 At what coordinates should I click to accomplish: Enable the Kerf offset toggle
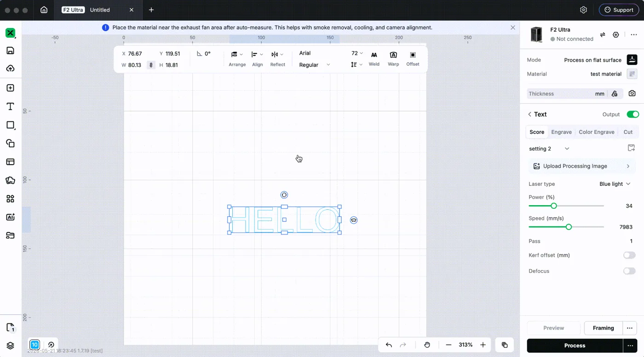[629, 255]
